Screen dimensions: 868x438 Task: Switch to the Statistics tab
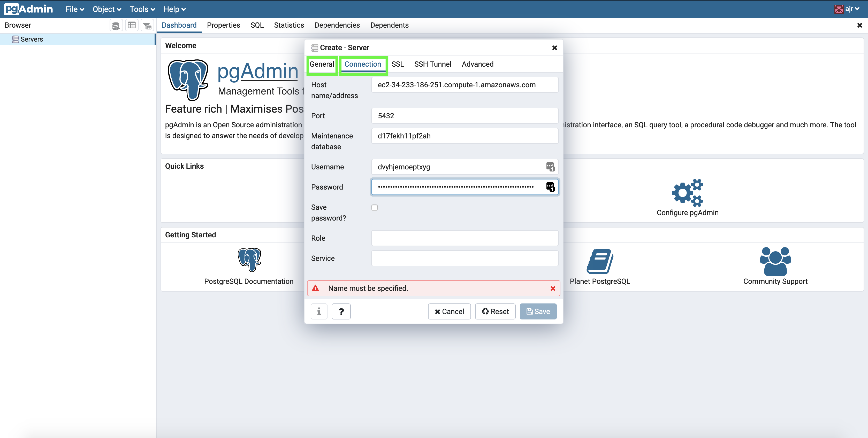(x=289, y=25)
